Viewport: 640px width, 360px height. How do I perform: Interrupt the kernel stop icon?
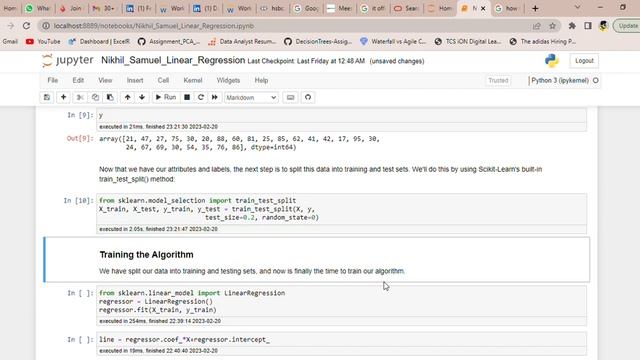[x=187, y=97]
